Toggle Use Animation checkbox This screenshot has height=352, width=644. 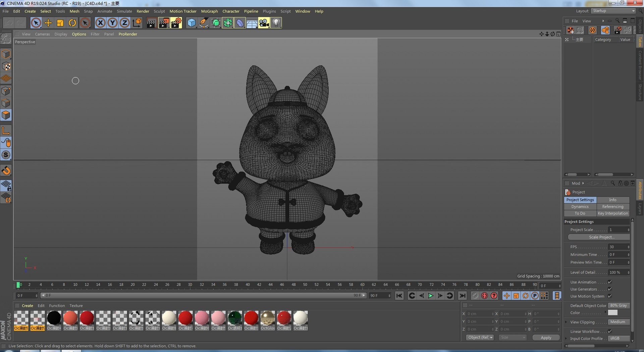coord(610,282)
